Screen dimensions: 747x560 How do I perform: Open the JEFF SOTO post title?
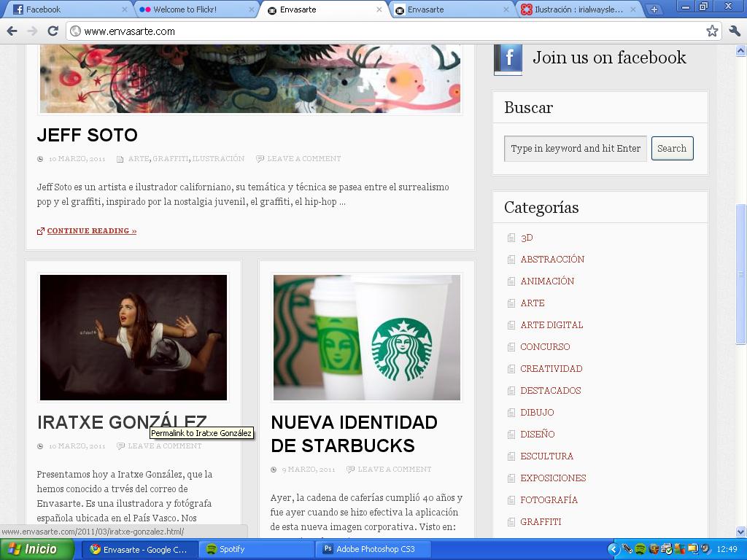(88, 135)
